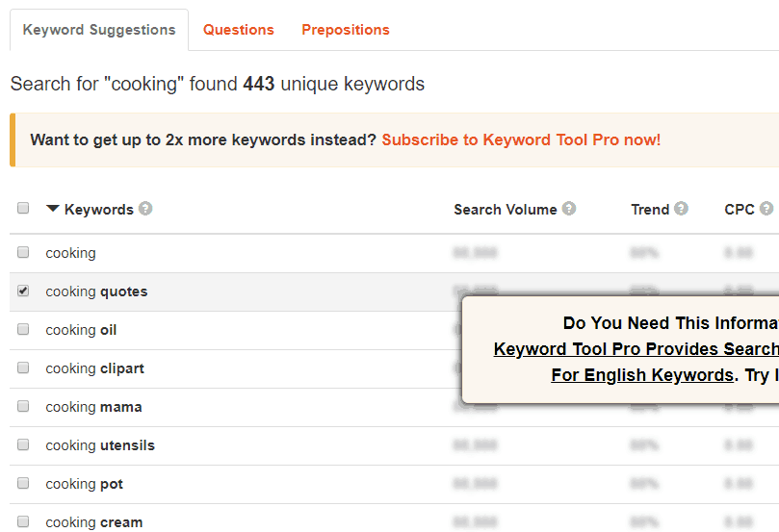This screenshot has width=779, height=532.
Task: Check the cooking cream checkbox
Action: [x=23, y=521]
